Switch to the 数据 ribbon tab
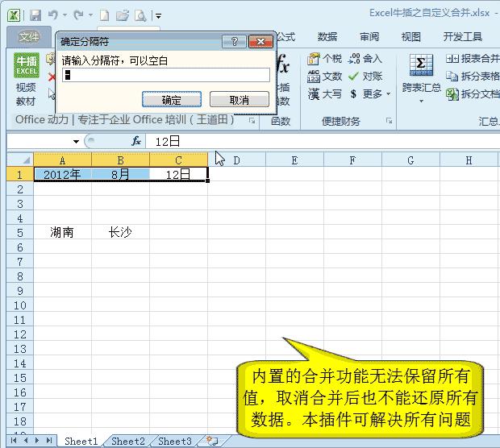This screenshot has height=448, width=500. click(327, 36)
